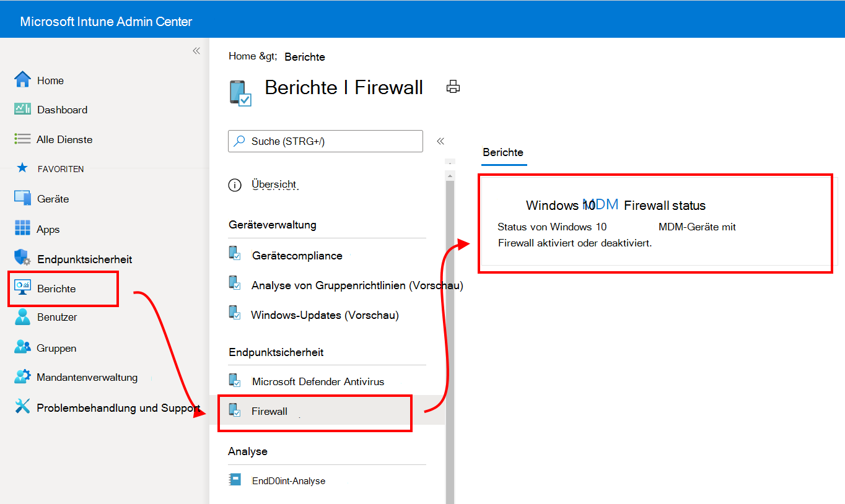
Task: Click the magnifier icon in search box
Action: point(239,141)
